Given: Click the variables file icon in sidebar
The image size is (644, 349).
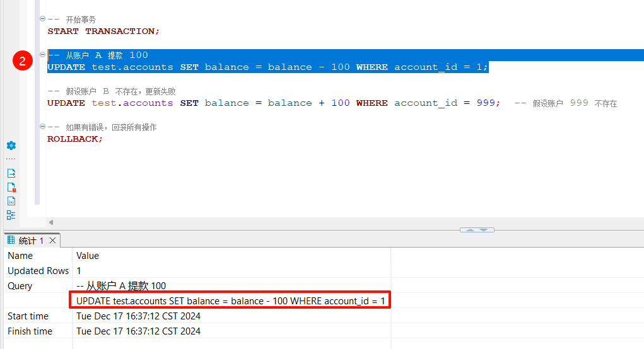Looking at the screenshot, I should coord(11,201).
